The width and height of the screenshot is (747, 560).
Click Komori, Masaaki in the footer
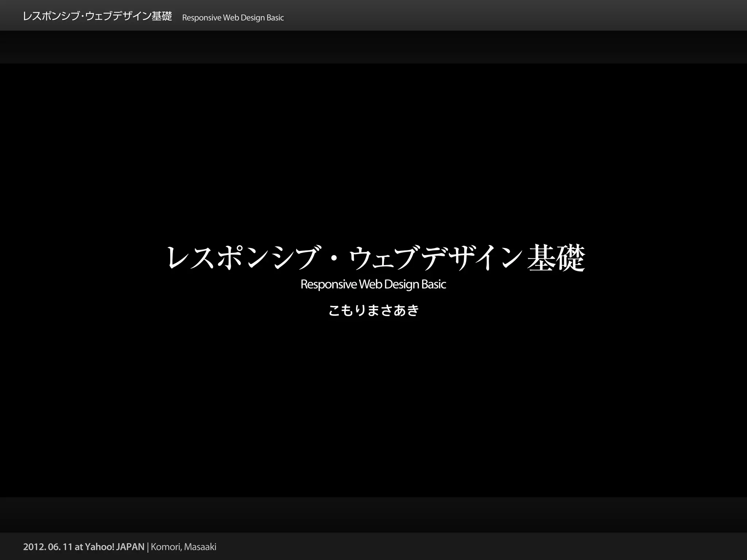click(x=183, y=547)
